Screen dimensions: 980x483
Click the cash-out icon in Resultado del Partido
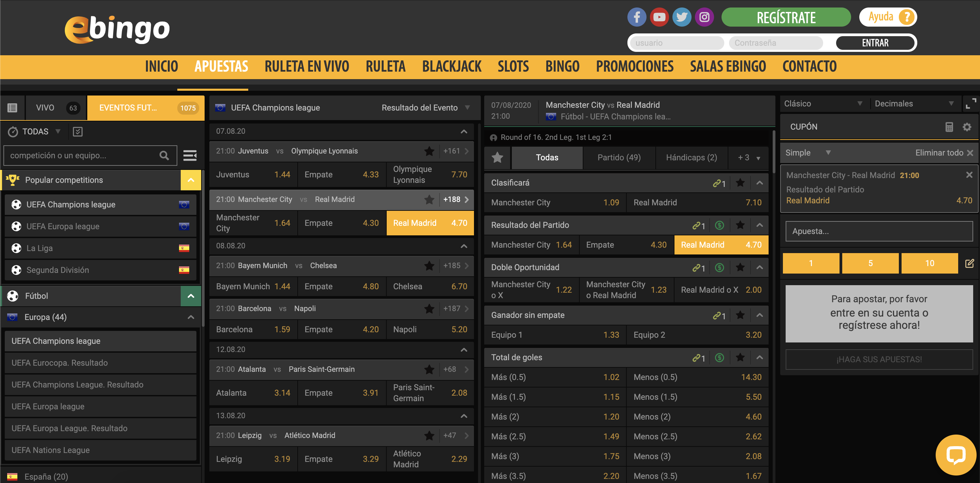[719, 225]
